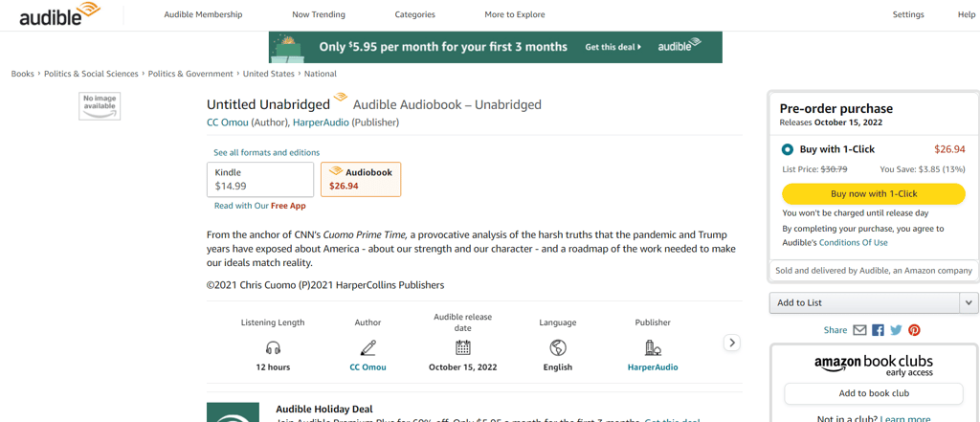Open See all formats and editions link
Image resolution: width=980 pixels, height=422 pixels.
(266, 152)
